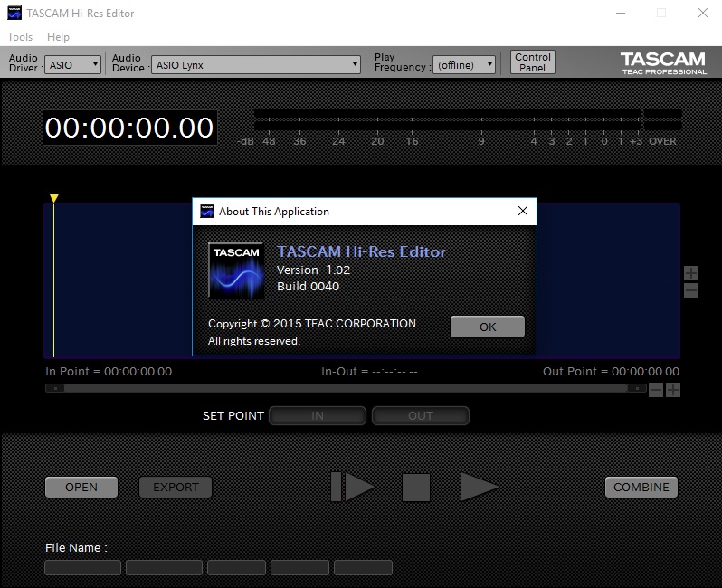The image size is (722, 588).
Task: Zoom in waveform amplitude with plus icon
Action: (690, 273)
